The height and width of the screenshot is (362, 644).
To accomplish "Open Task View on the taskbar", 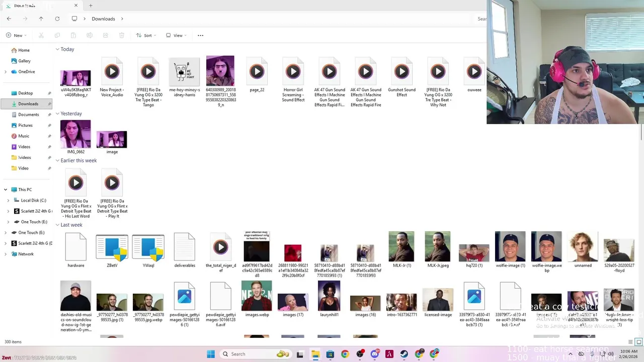I will click(x=300, y=354).
